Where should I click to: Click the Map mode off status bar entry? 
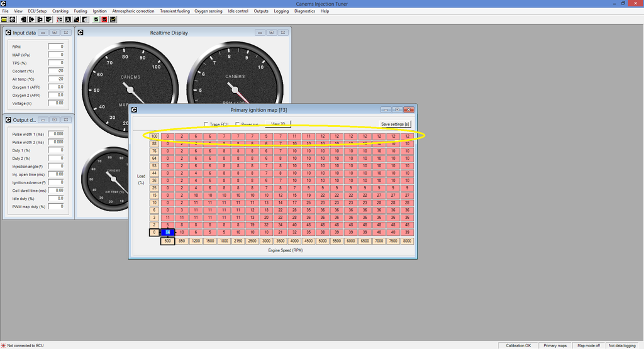(x=588, y=345)
